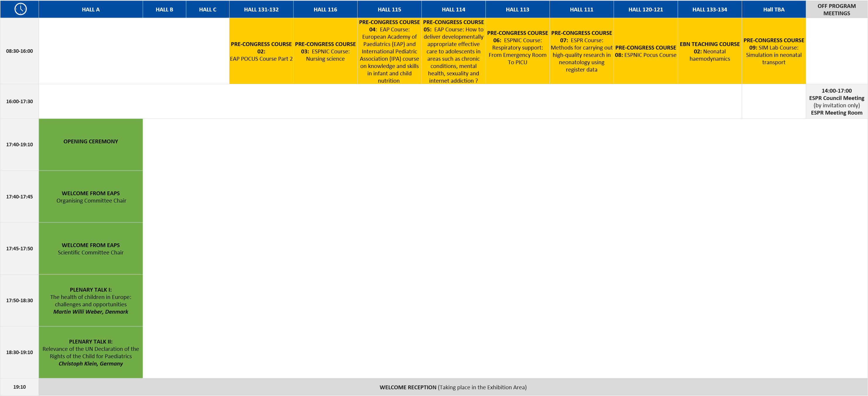Open the ESPR register data research course
Viewport: 868px width, 396px height.
pyautogui.click(x=581, y=51)
